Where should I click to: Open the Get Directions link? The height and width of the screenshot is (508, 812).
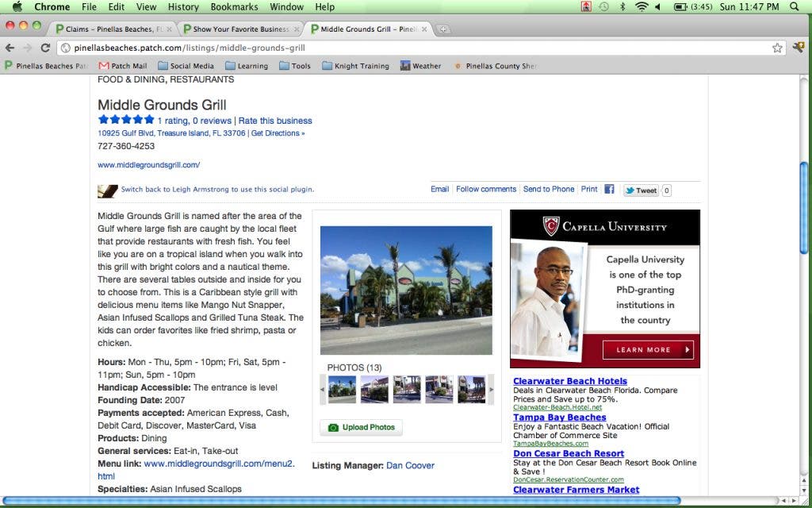[x=278, y=133]
